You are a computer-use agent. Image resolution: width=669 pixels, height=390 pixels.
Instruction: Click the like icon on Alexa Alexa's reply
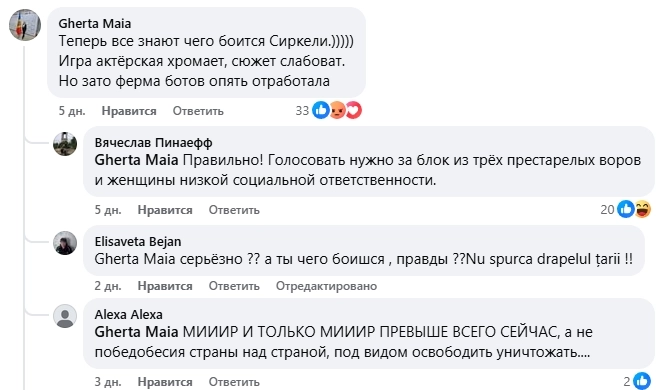coord(642,381)
